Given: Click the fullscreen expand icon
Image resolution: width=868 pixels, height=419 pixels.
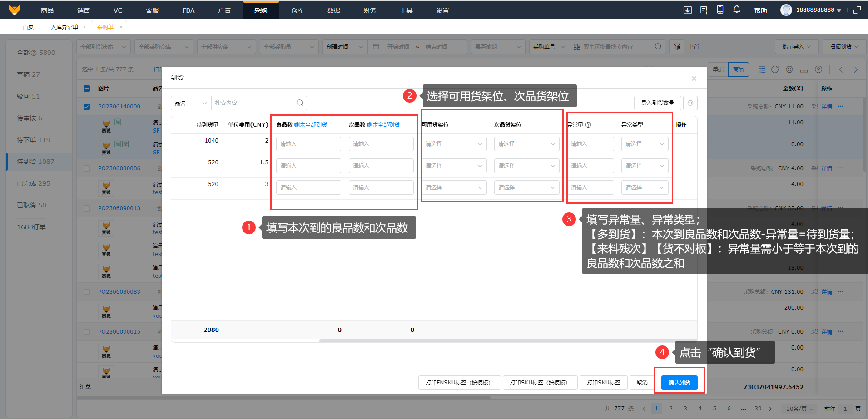Looking at the screenshot, I should [857, 10].
